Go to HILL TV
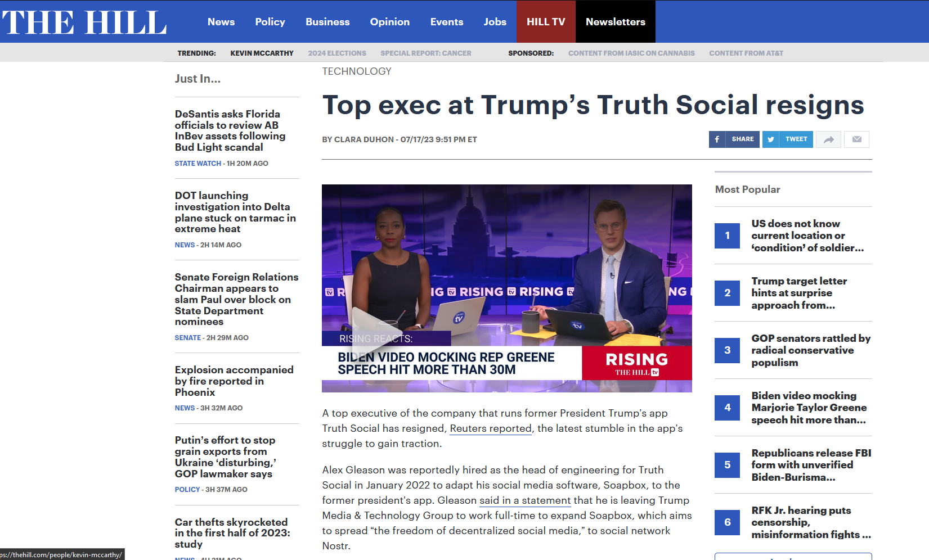 [546, 22]
